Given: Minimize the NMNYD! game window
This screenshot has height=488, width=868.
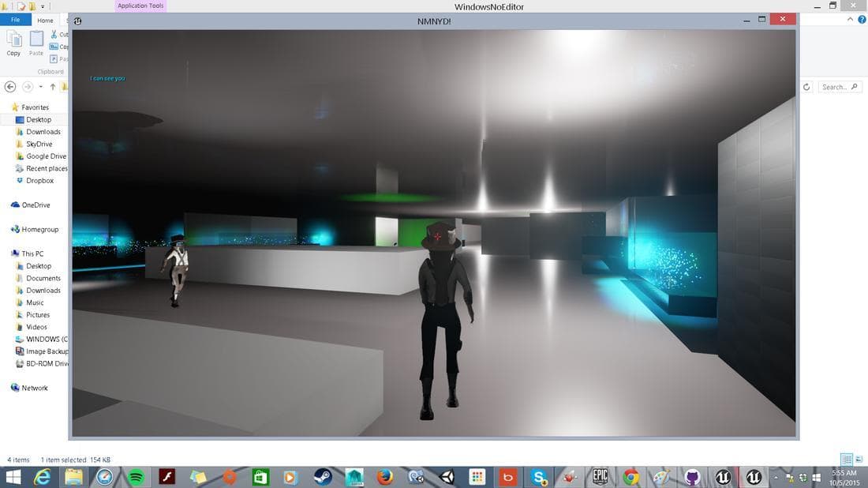Looking at the screenshot, I should (746, 20).
